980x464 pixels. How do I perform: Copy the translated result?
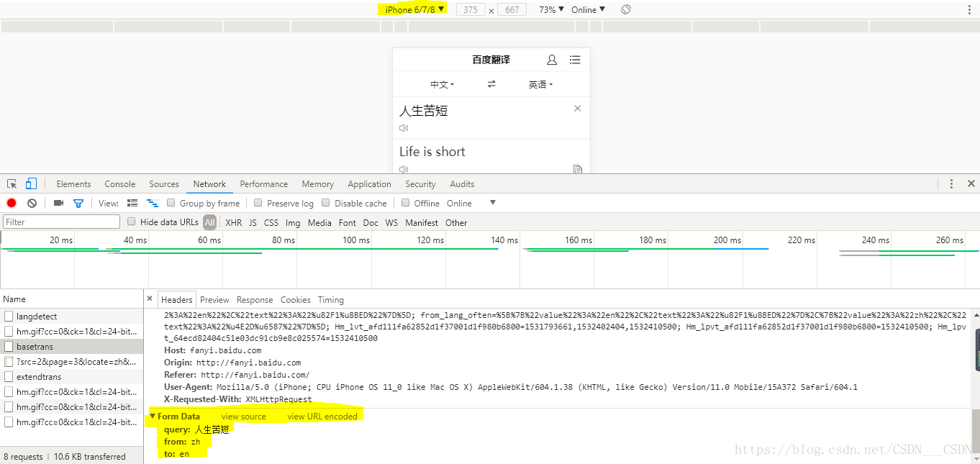tap(577, 169)
